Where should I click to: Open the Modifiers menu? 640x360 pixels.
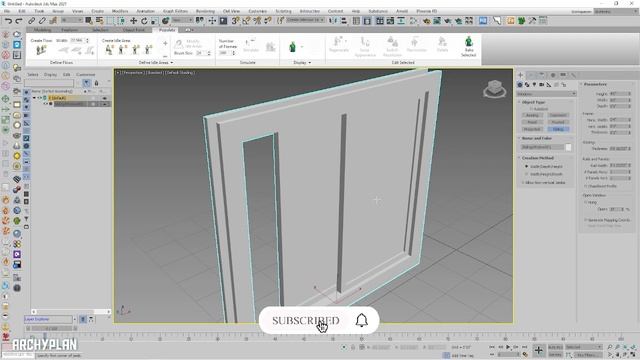click(x=120, y=11)
